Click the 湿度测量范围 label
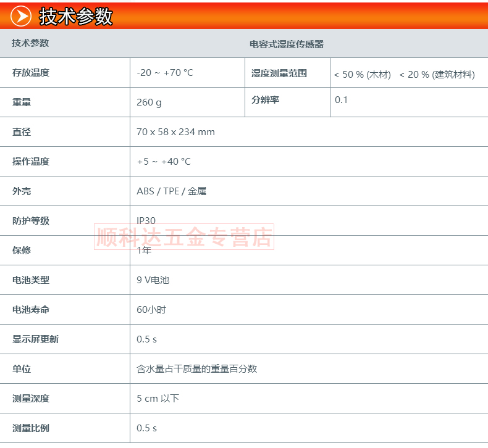The width and height of the screenshot is (488, 448). [279, 73]
